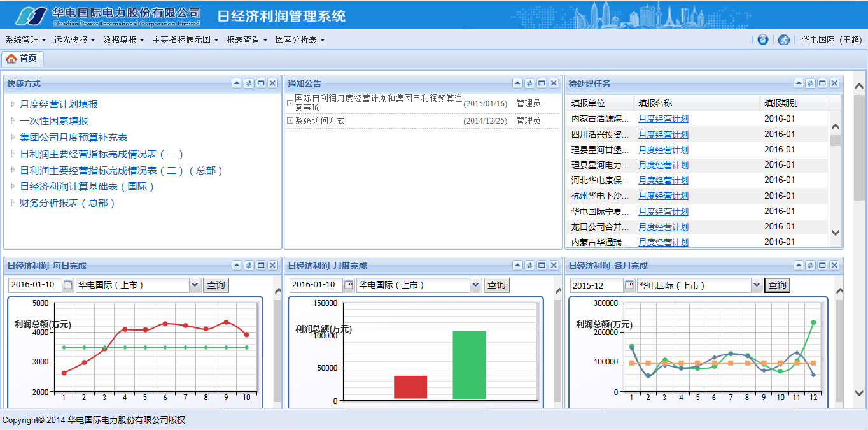
Task: Open the 系统管理 menu
Action: [x=25, y=39]
